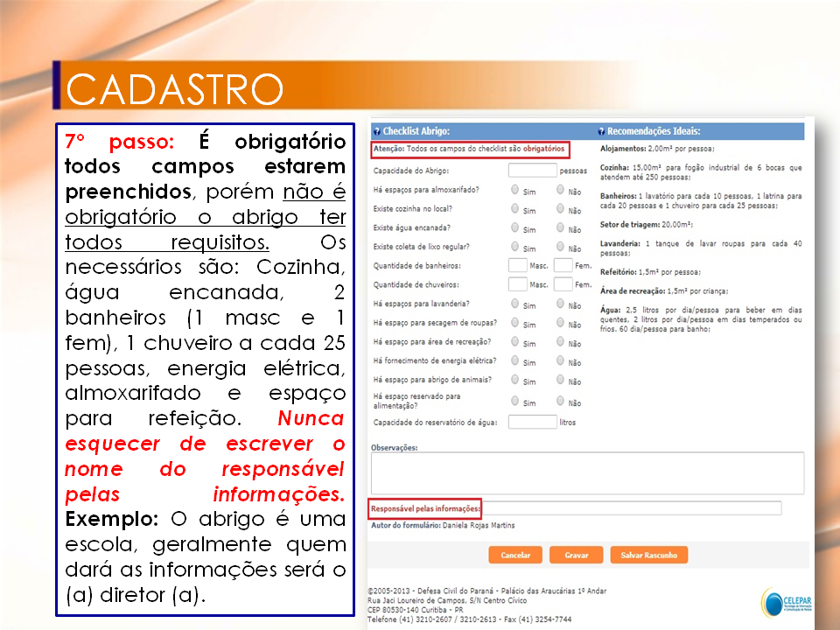840x630 pixels.
Task: Focus the 'Capacidade do Abrigo' input field
Action: [532, 171]
